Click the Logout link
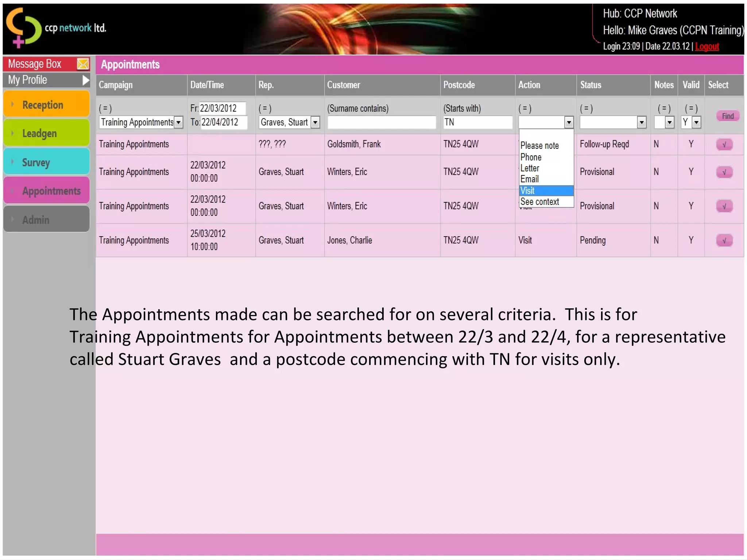This screenshot has height=560, width=747. point(707,47)
